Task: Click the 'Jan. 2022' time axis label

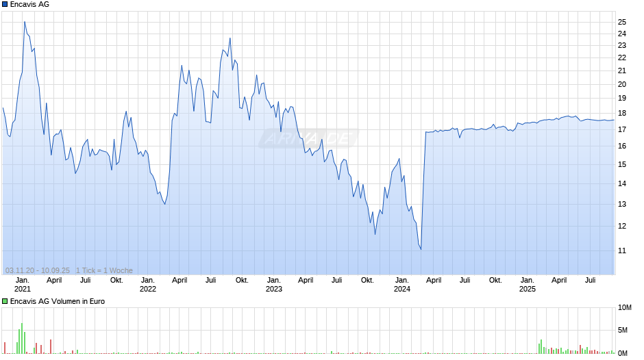Action: coord(148,285)
